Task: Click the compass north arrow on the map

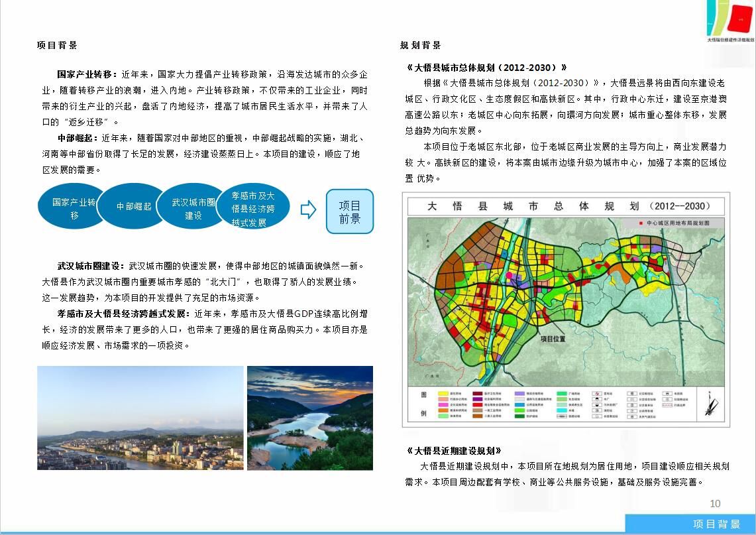Action: (710, 406)
